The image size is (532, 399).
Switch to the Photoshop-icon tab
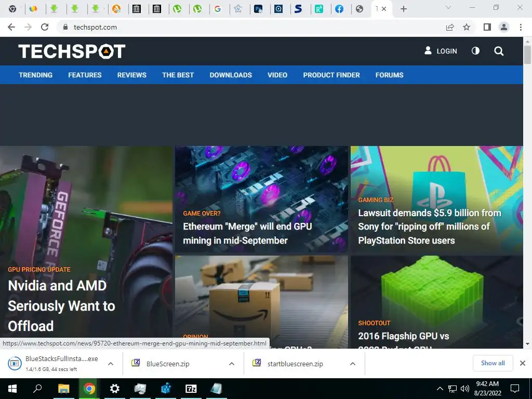258,9
